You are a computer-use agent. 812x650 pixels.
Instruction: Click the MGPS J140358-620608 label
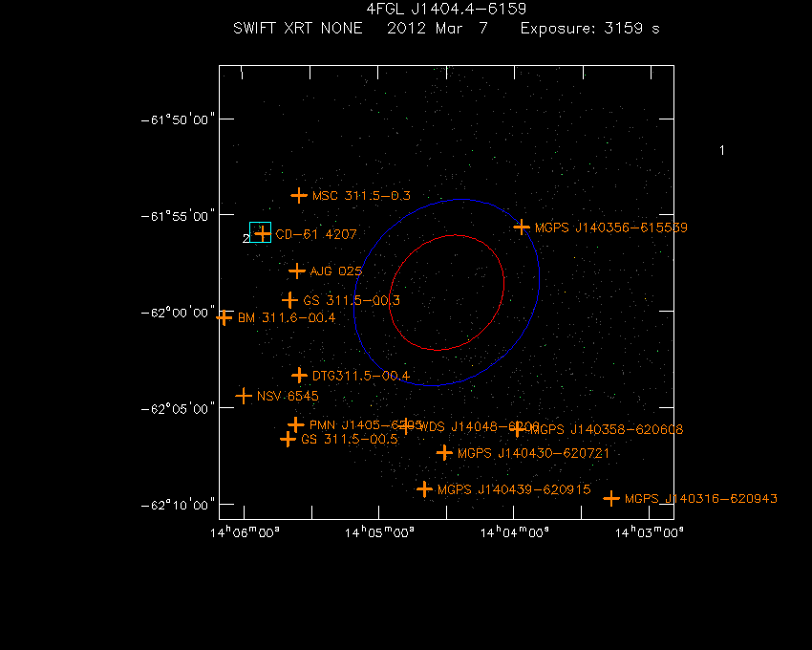pos(607,429)
